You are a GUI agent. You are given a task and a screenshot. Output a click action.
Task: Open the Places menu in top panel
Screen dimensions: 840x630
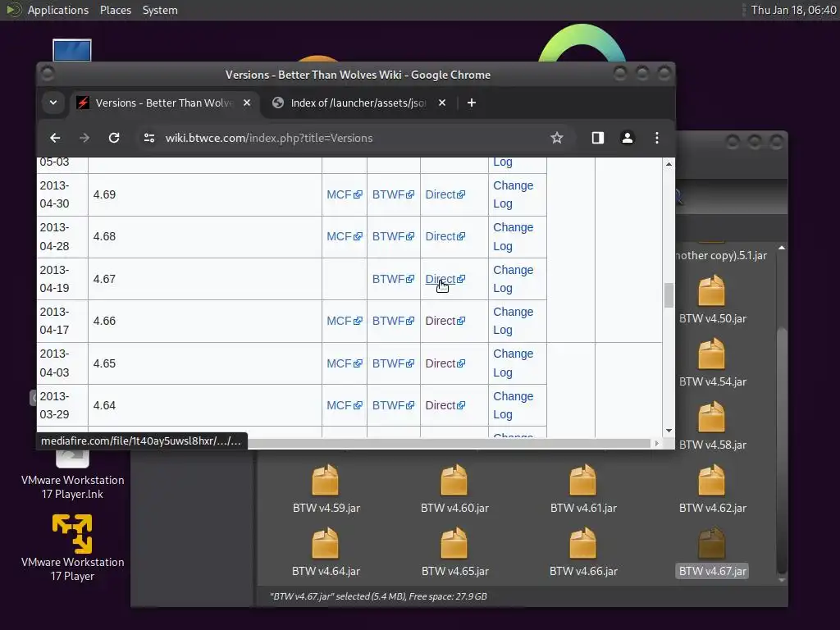(x=116, y=10)
